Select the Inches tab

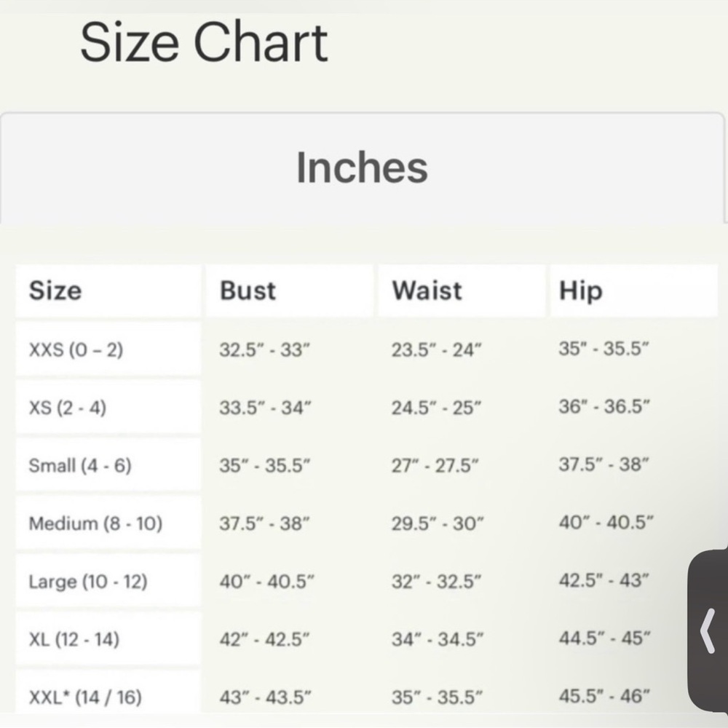[x=362, y=167]
